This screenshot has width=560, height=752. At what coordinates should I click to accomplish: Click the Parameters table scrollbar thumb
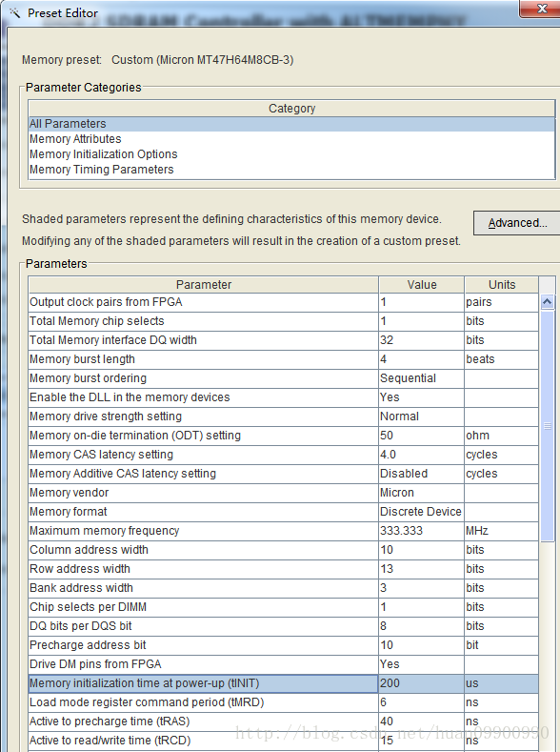point(547,426)
